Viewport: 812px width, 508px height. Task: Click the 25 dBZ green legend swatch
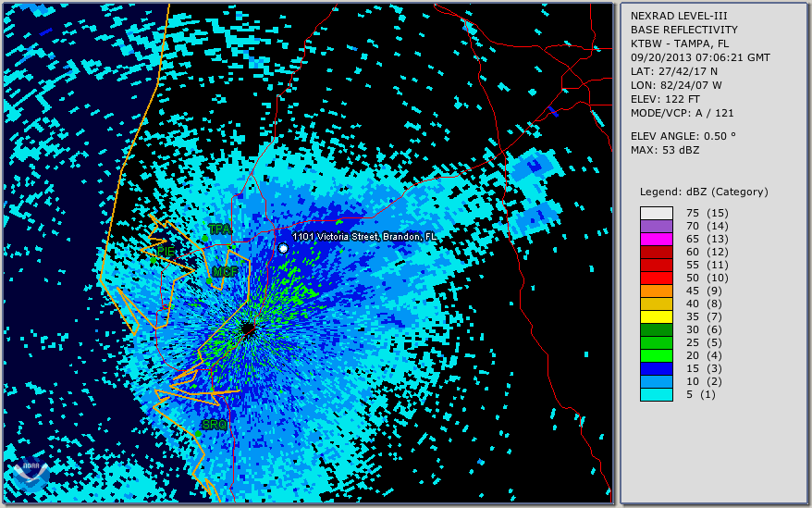(656, 342)
